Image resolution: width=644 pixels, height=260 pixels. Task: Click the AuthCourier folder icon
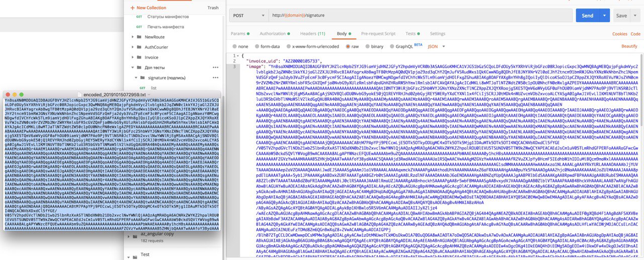(140, 47)
